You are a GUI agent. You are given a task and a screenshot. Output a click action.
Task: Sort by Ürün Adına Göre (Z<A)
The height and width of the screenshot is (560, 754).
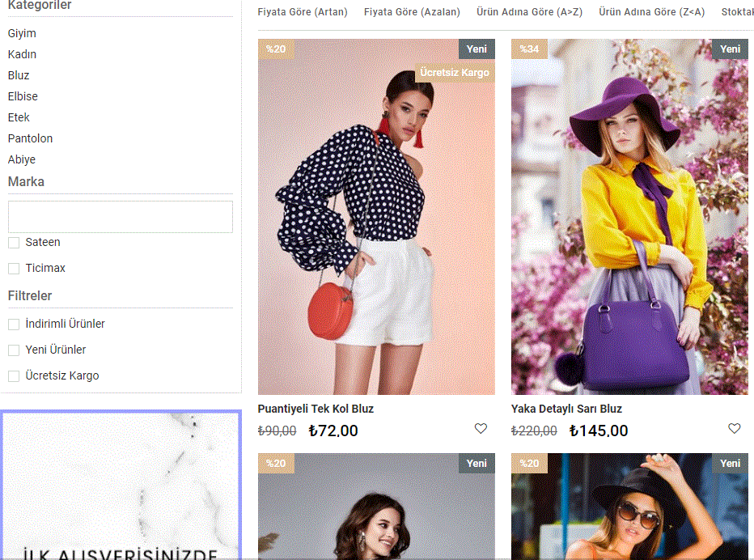click(651, 12)
